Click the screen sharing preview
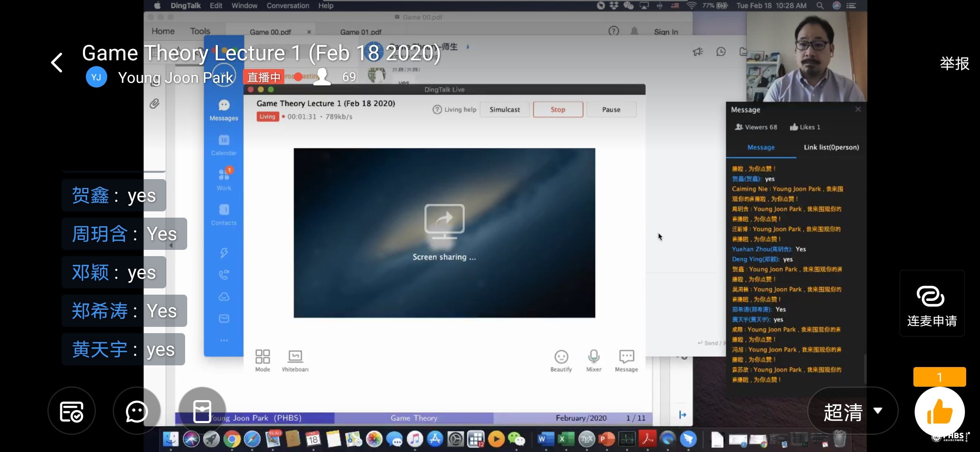 444,233
